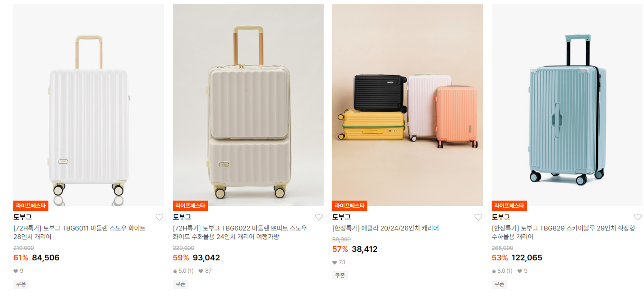Open sky blue TBG829 suitcase image
This screenshot has width=644, height=304.
(x=567, y=105)
